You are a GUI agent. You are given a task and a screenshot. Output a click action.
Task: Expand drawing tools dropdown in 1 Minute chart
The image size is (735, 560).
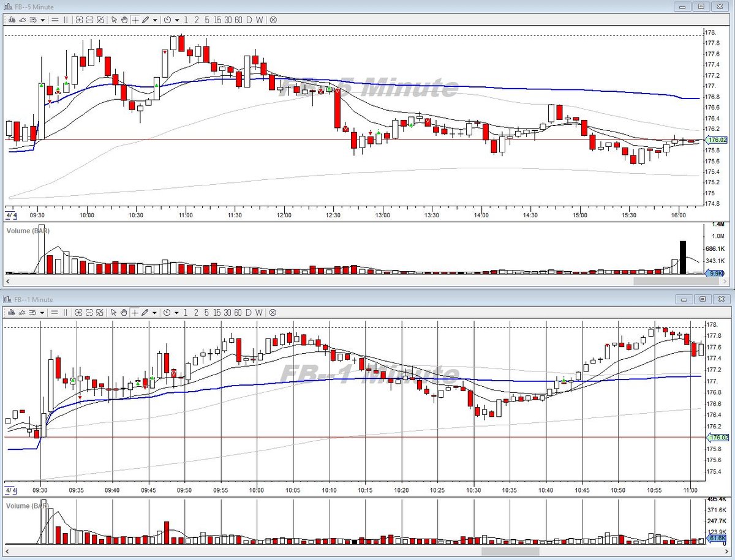tap(155, 312)
